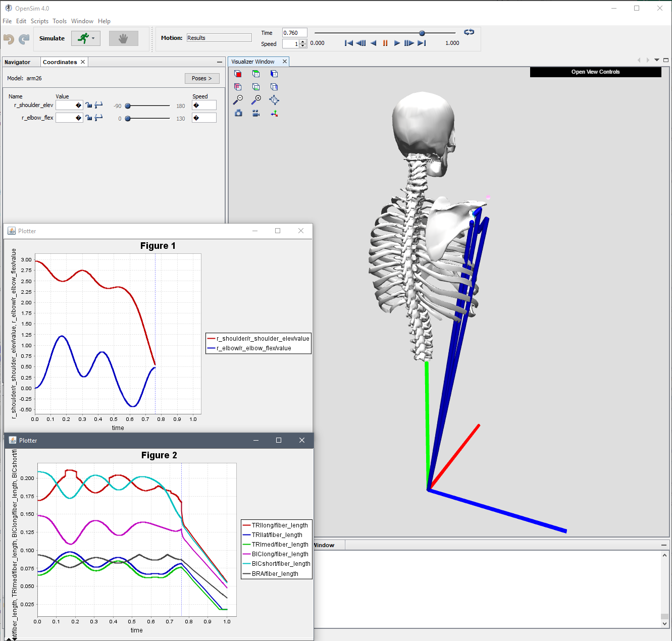
Task: Select the camera snapshot icon in the visualizer
Action: (238, 113)
